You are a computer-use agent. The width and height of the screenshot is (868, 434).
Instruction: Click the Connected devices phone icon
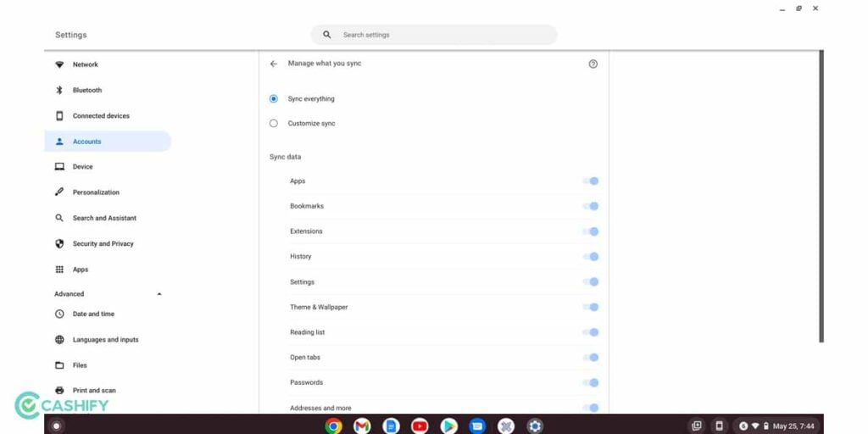59,115
